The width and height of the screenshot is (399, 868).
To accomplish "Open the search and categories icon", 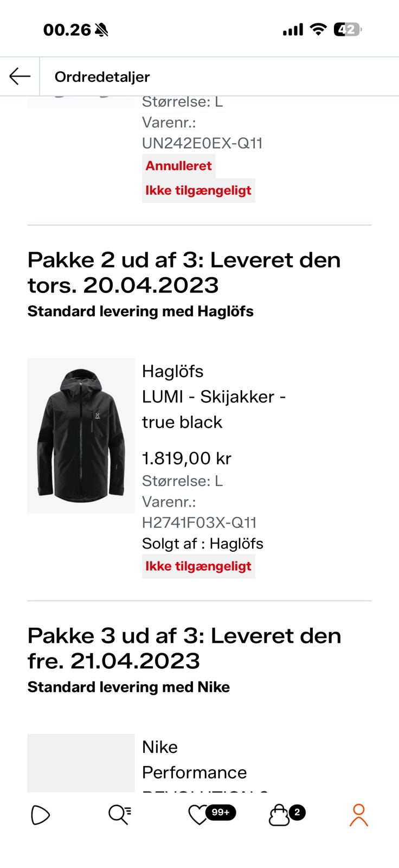I will [120, 814].
